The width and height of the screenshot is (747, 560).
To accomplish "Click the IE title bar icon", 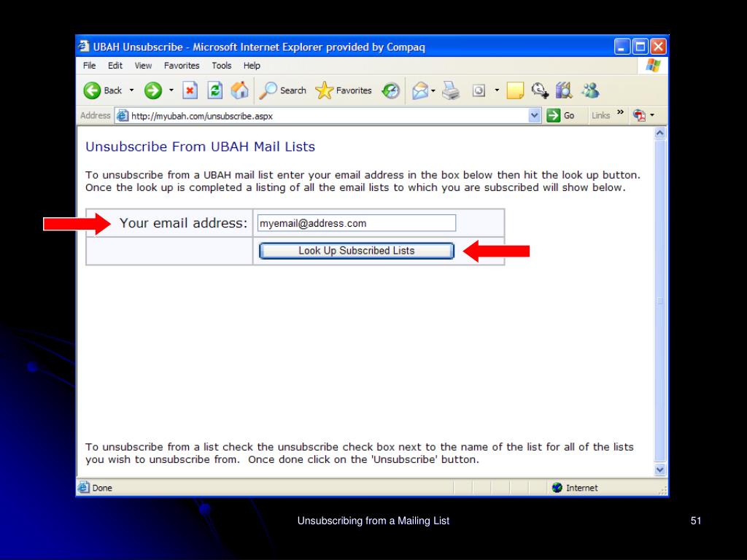I will (x=84, y=46).
